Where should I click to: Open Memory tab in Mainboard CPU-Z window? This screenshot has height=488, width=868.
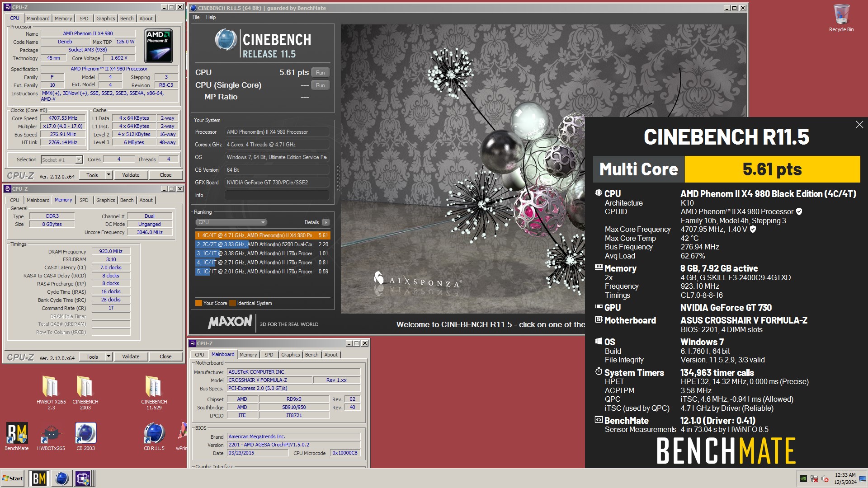(248, 355)
